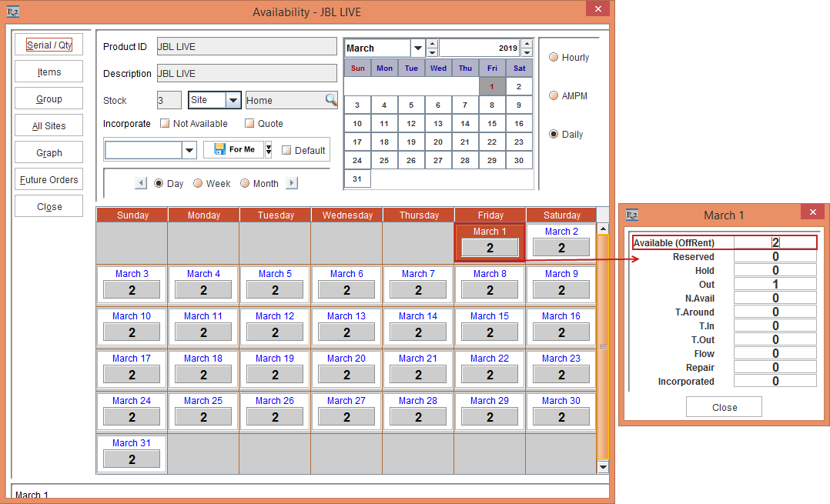Click the Reserved value in March 1 window

(775, 256)
